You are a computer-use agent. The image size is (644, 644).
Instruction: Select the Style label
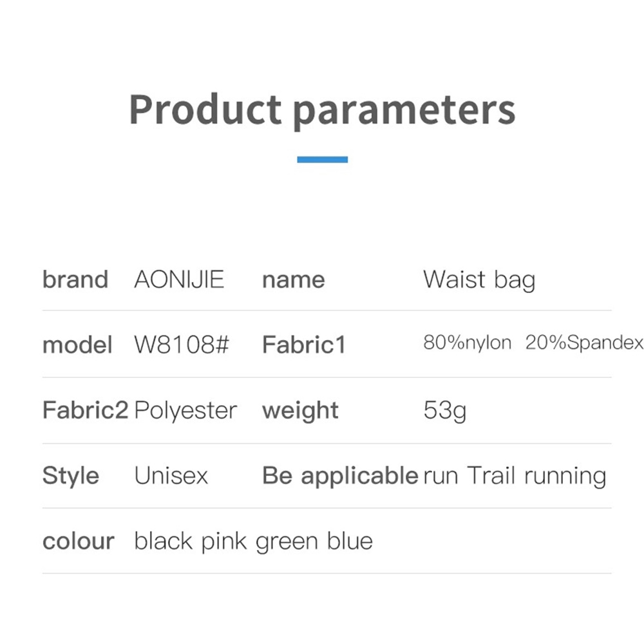[x=71, y=476]
